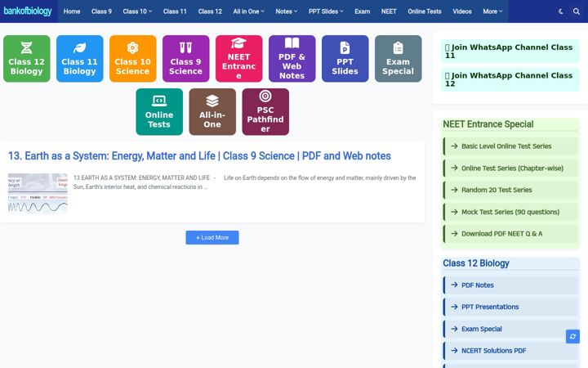Open the Exam menu item

363,11
